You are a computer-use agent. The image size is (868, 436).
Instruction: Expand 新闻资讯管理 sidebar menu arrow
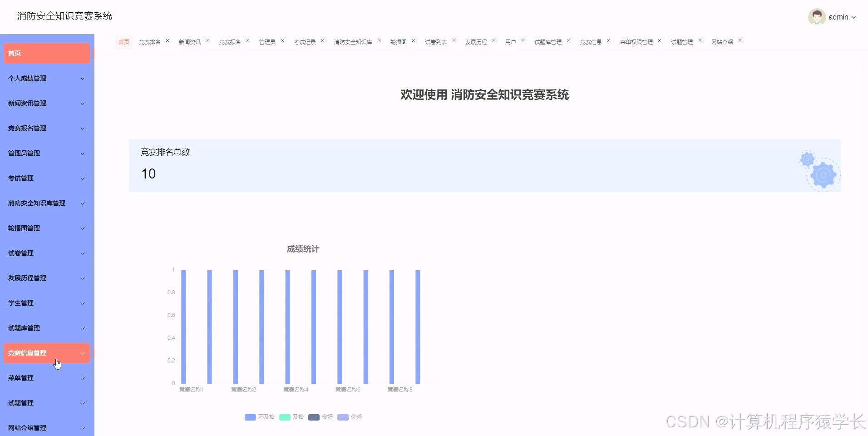(x=83, y=104)
